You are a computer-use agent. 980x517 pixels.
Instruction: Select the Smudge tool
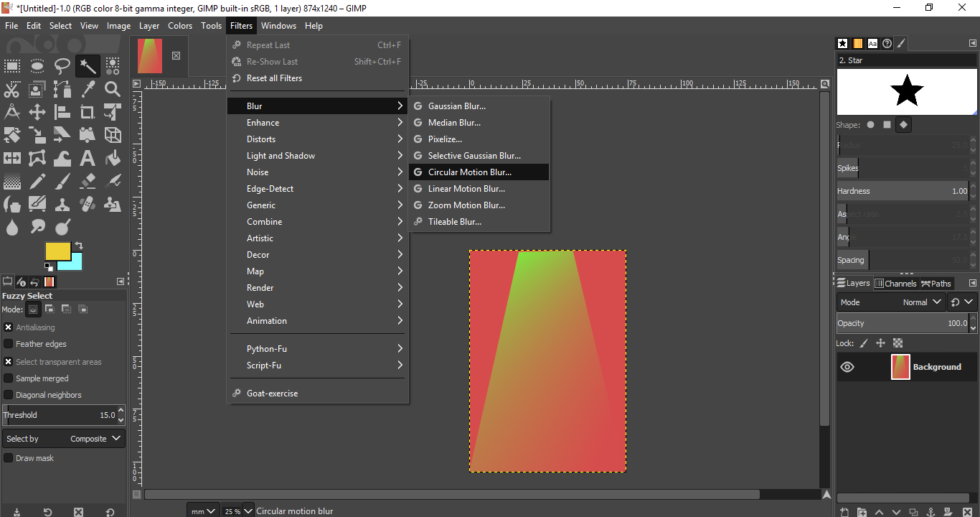point(37,227)
